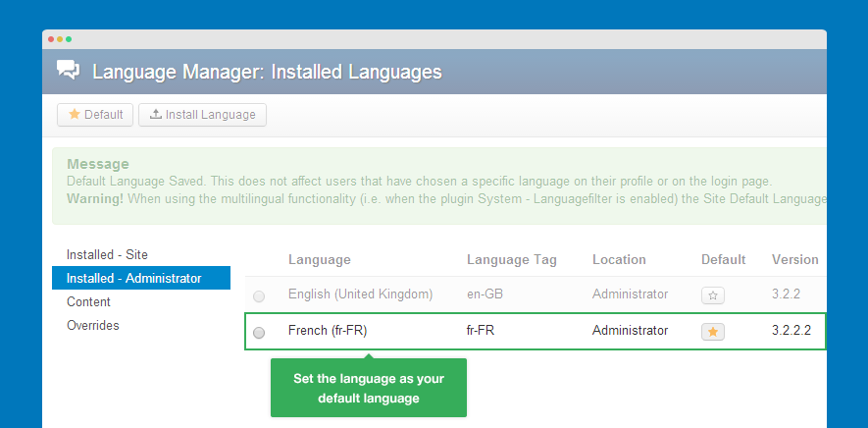This screenshot has width=868, height=428.
Task: Go to the Content sidebar link
Action: 88,302
